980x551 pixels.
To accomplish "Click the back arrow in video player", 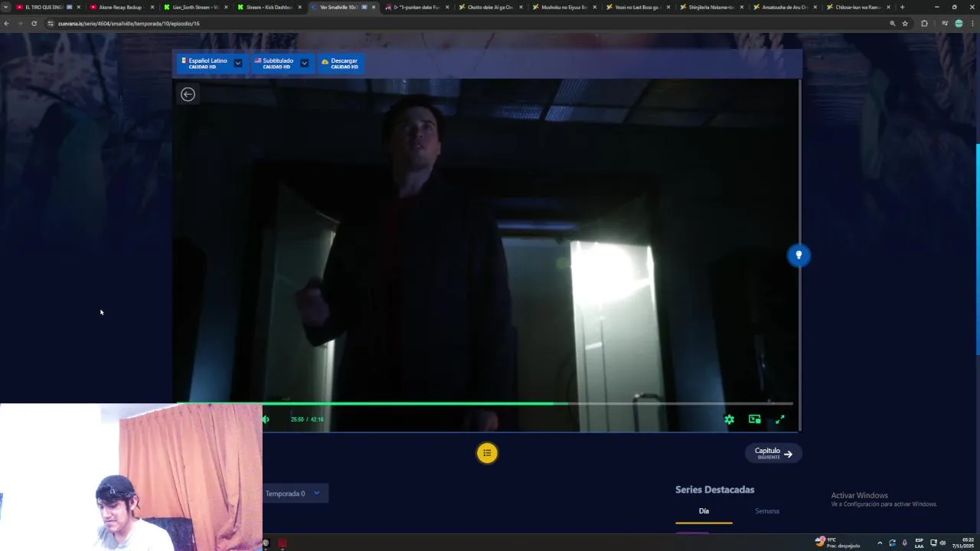I will pyautogui.click(x=188, y=94).
